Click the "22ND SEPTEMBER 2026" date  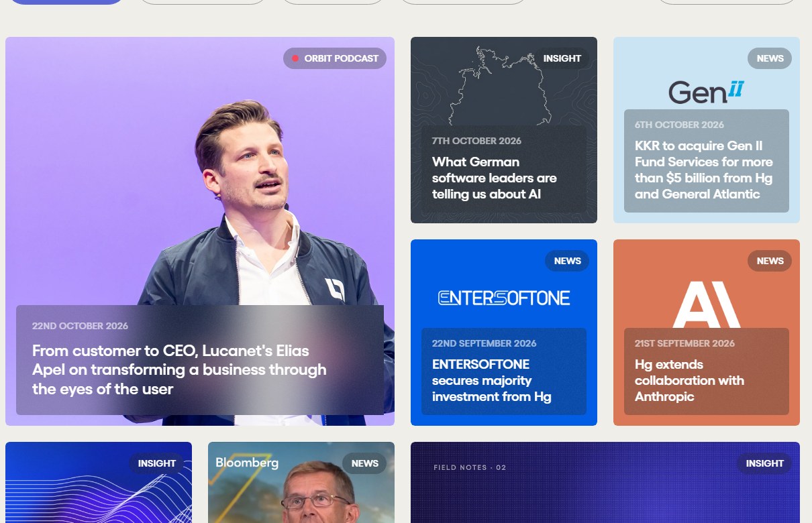[485, 343]
